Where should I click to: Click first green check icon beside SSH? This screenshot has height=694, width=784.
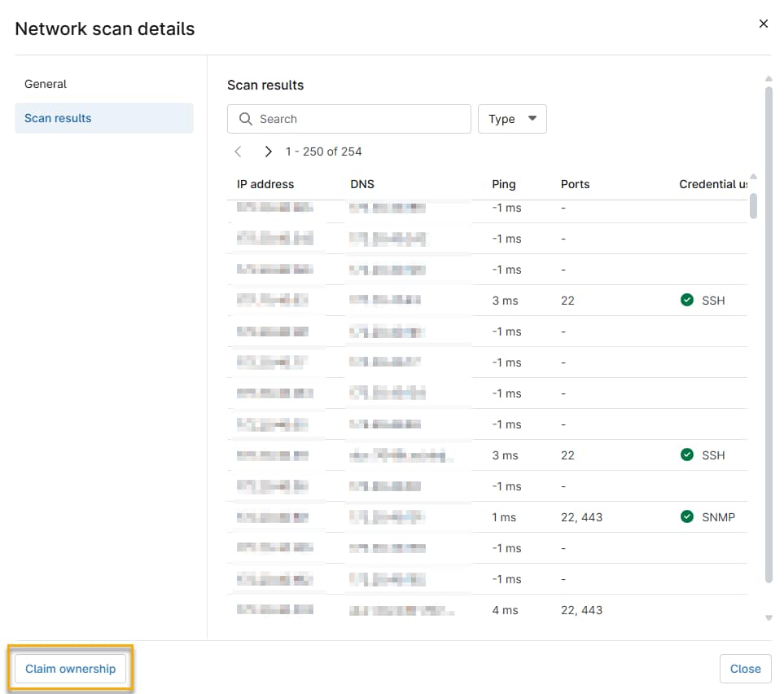[687, 301]
